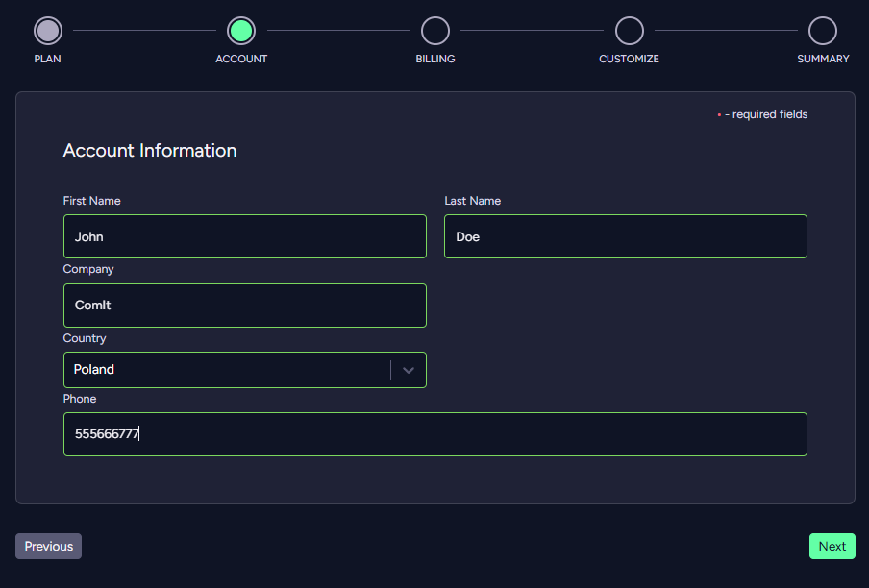869x588 pixels.
Task: Click the active green ACCOUNT indicator
Action: 241,31
